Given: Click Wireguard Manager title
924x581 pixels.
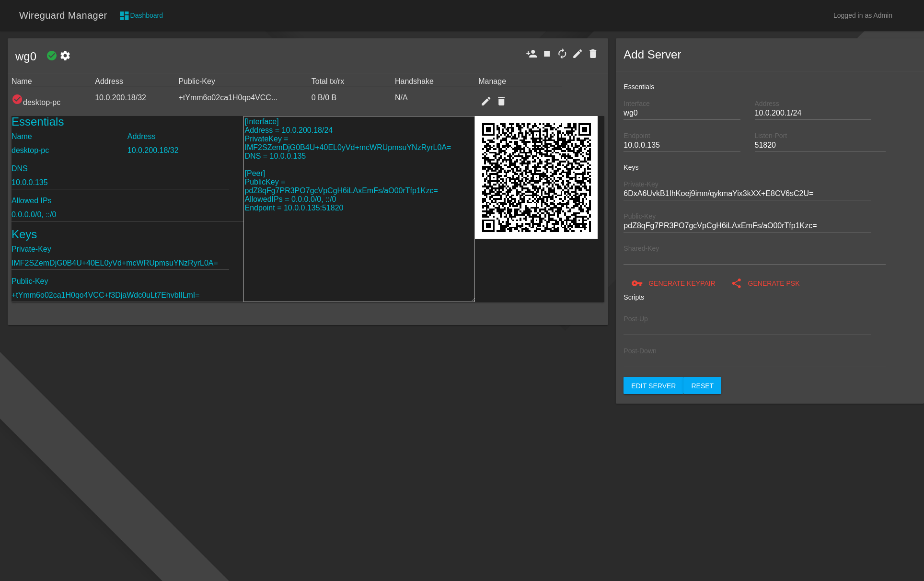Looking at the screenshot, I should 63,15.
